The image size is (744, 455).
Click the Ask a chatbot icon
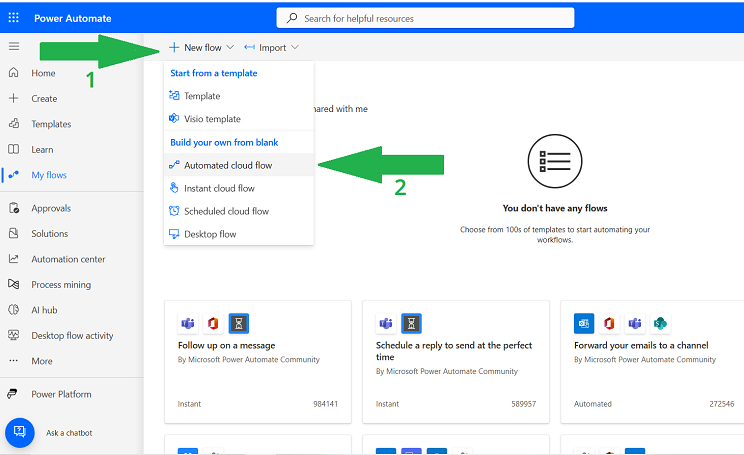coord(20,432)
